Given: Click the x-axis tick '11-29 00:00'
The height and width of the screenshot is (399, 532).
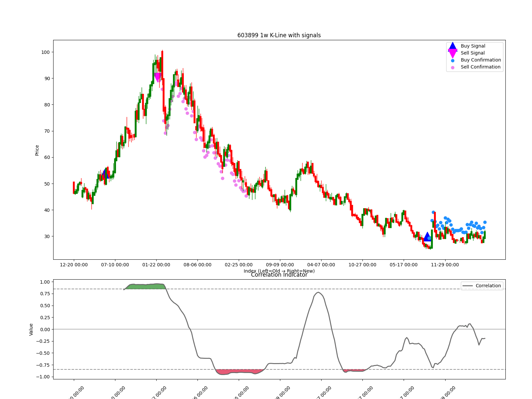Looking at the screenshot, I should (x=445, y=265).
